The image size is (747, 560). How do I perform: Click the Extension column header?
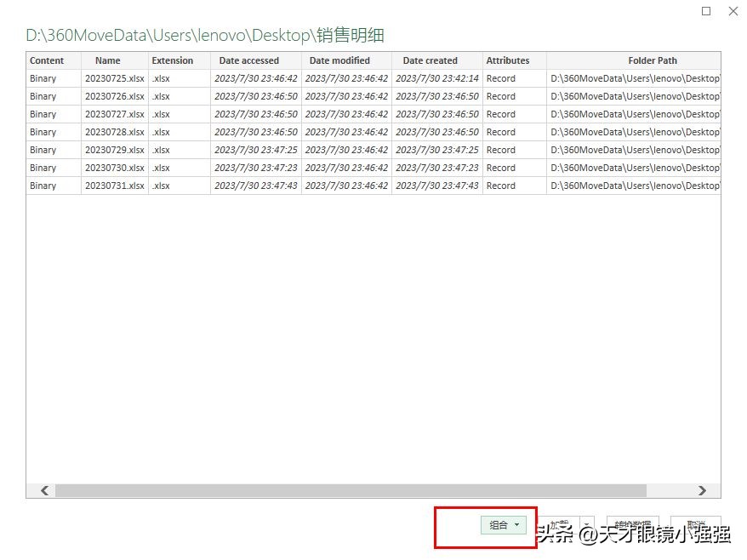[x=172, y=60]
